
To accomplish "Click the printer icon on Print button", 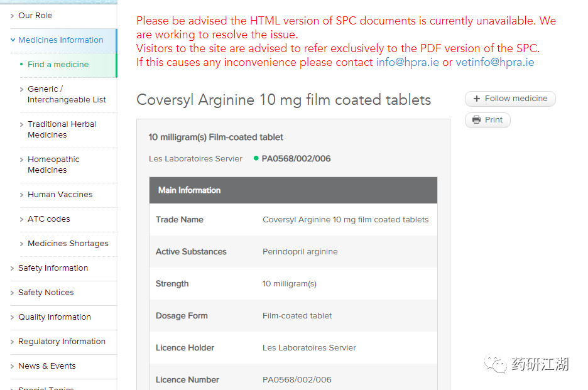I will (x=476, y=120).
